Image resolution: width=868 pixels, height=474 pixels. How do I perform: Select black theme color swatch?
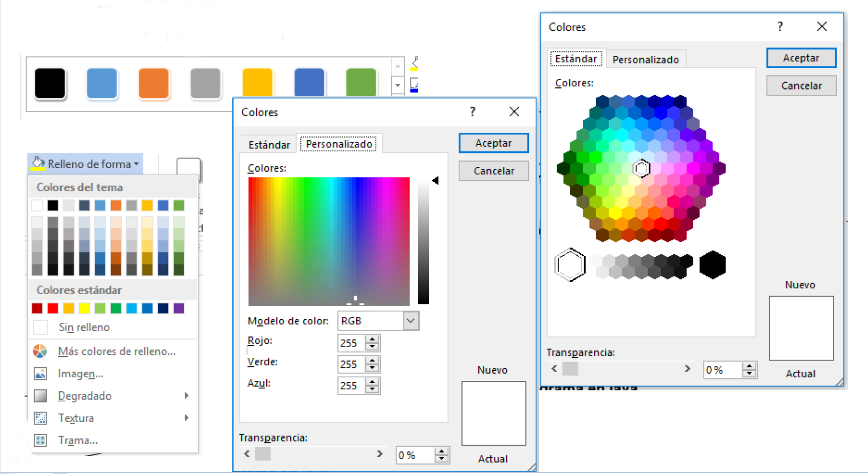click(x=53, y=205)
